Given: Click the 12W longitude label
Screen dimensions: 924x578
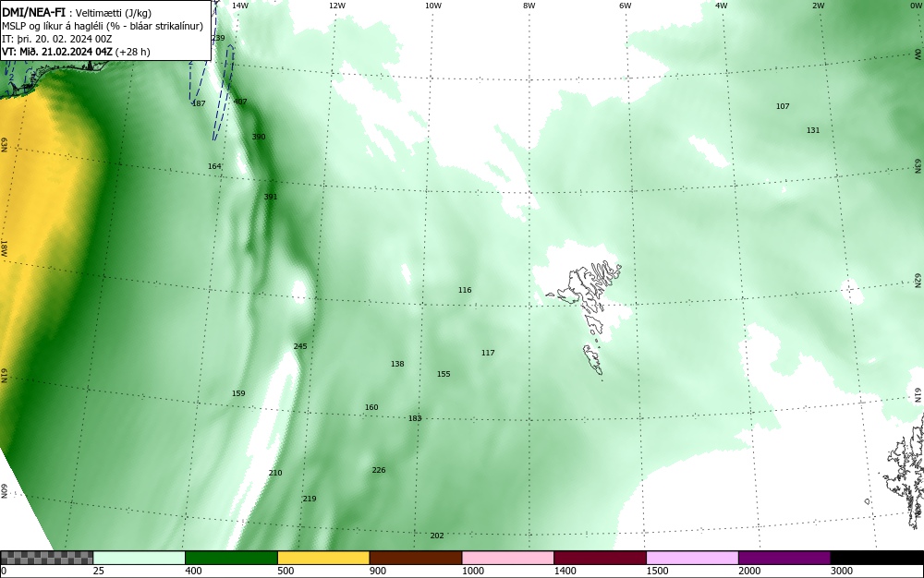Looking at the screenshot, I should [x=336, y=6].
